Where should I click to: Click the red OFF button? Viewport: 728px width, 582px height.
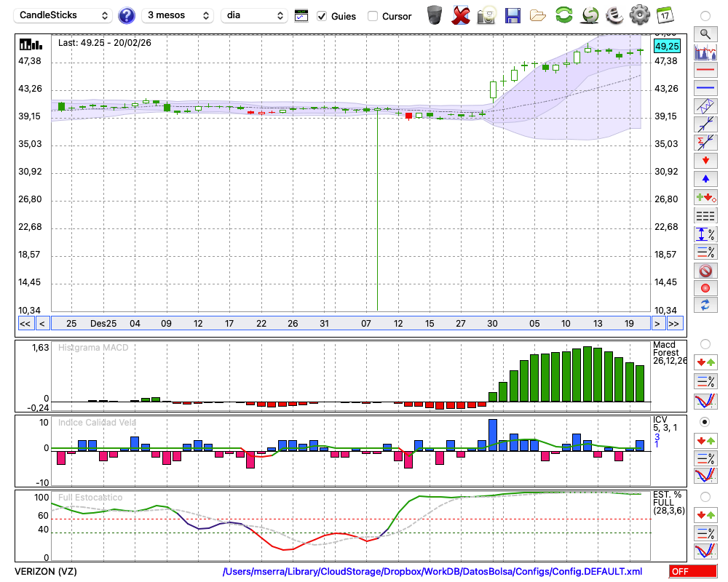tap(692, 572)
